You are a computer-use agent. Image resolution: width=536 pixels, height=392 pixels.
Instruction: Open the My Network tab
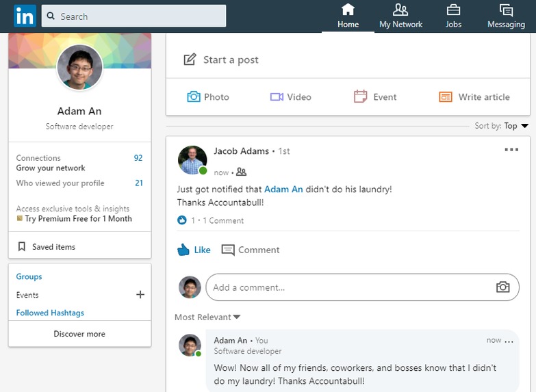pyautogui.click(x=400, y=16)
